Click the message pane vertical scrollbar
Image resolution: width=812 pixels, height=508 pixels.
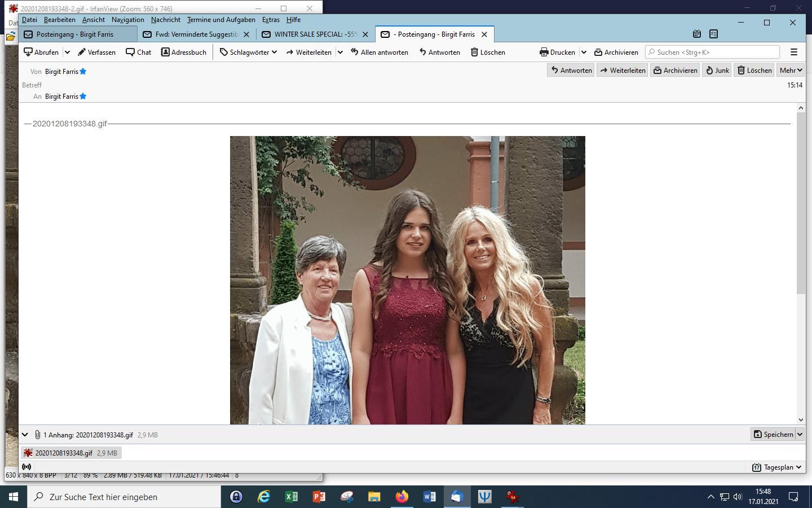[801, 264]
